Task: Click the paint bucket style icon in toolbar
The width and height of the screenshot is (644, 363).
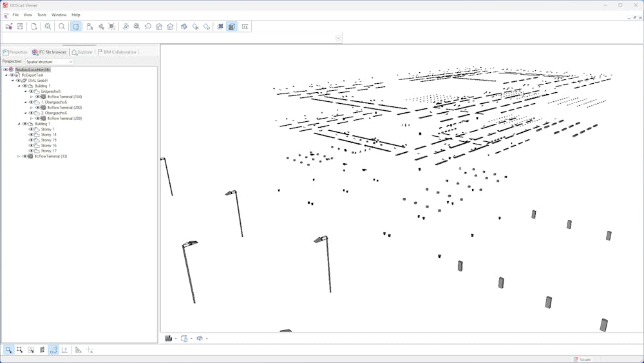Action: pyautogui.click(x=207, y=26)
